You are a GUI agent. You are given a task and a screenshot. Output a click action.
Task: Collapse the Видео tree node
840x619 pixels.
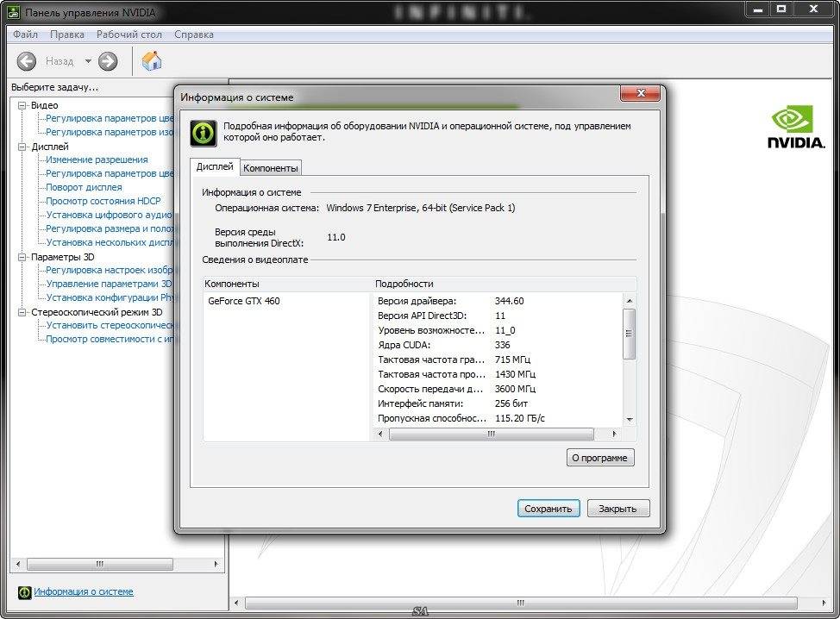tap(22, 105)
